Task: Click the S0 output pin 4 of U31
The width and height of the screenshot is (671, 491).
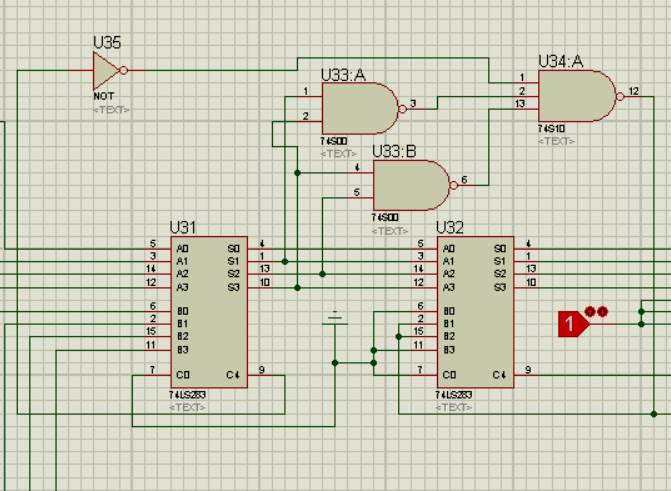Action: tap(260, 248)
